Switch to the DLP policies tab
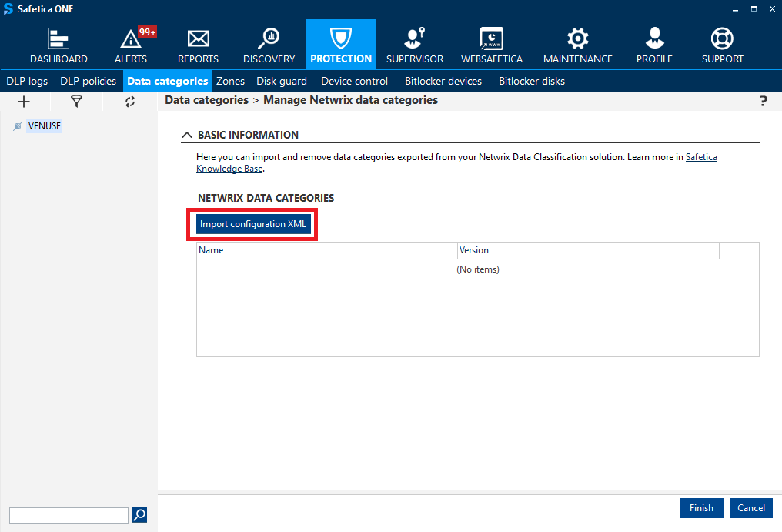782x532 pixels. 89,81
